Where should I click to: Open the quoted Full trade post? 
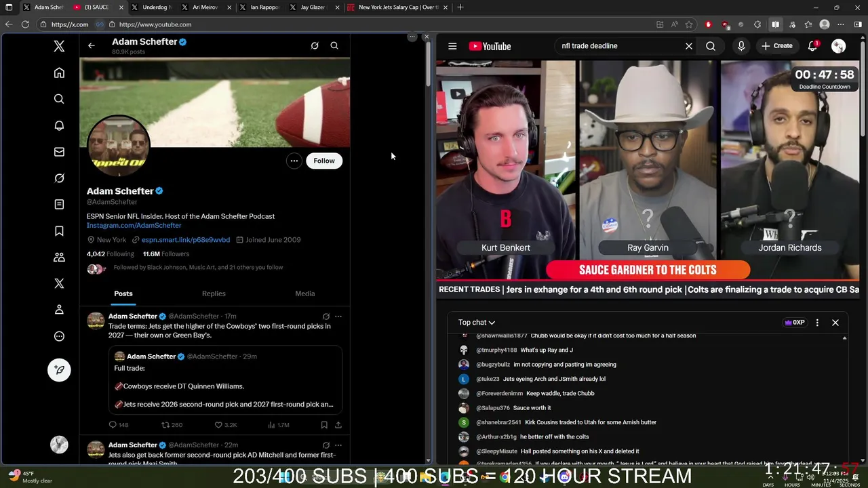tap(225, 381)
